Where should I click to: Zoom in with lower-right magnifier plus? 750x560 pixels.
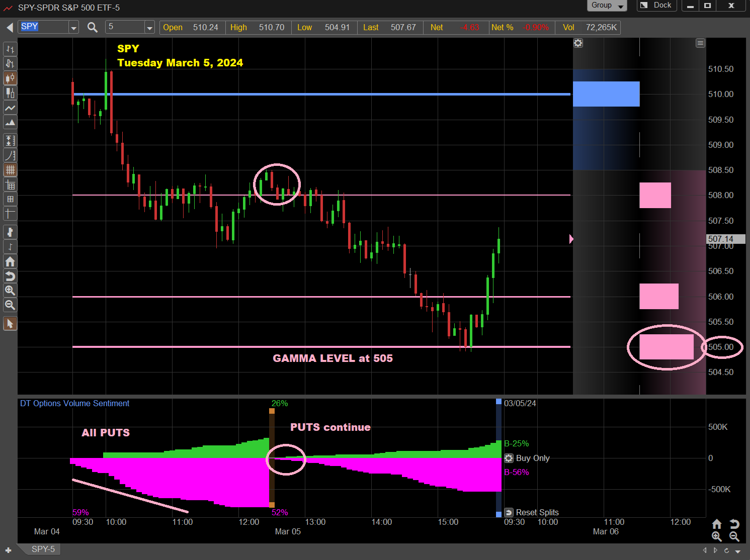point(717,536)
